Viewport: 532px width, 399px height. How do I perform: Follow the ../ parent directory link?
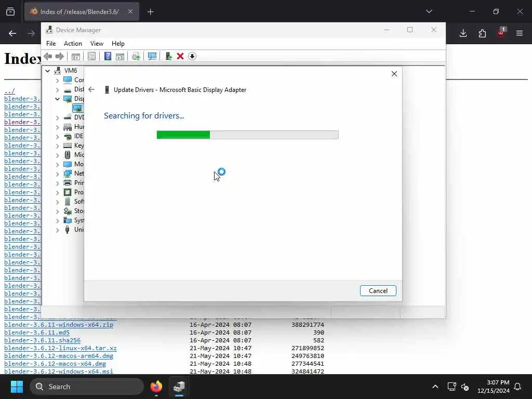[x=9, y=91]
